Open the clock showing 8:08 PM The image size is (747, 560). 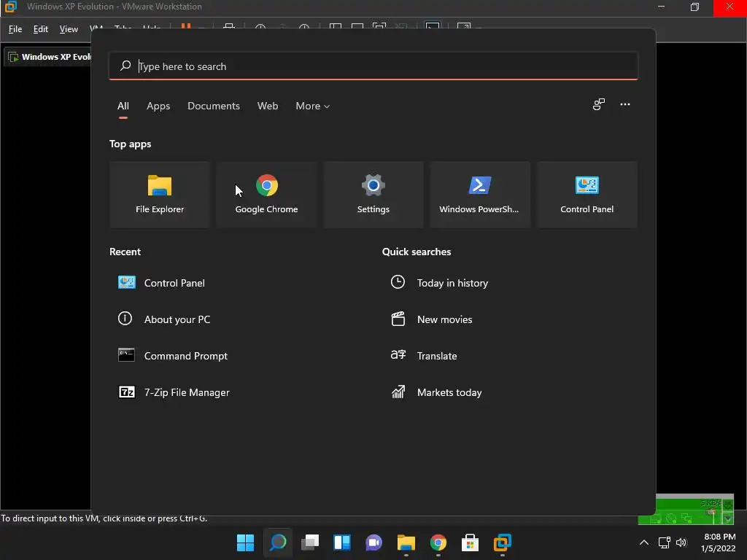click(719, 542)
